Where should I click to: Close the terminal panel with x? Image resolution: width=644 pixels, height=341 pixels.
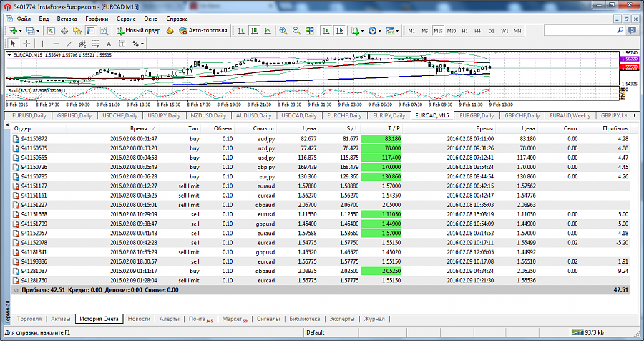pyautogui.click(x=6, y=124)
